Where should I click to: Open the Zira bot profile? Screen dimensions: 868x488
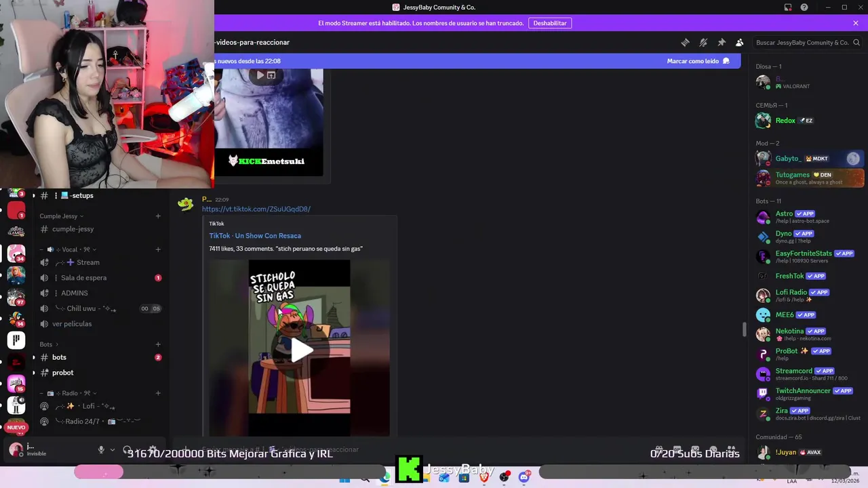pos(809,413)
